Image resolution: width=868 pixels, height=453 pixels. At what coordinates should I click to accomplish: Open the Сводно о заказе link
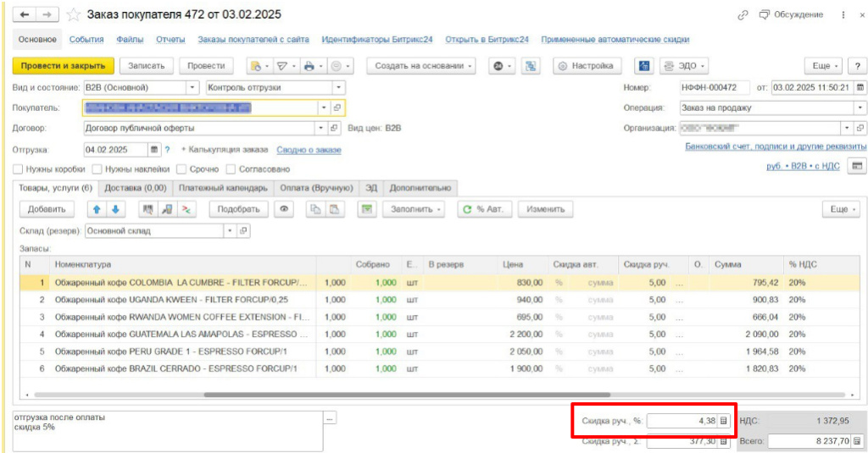tap(309, 150)
